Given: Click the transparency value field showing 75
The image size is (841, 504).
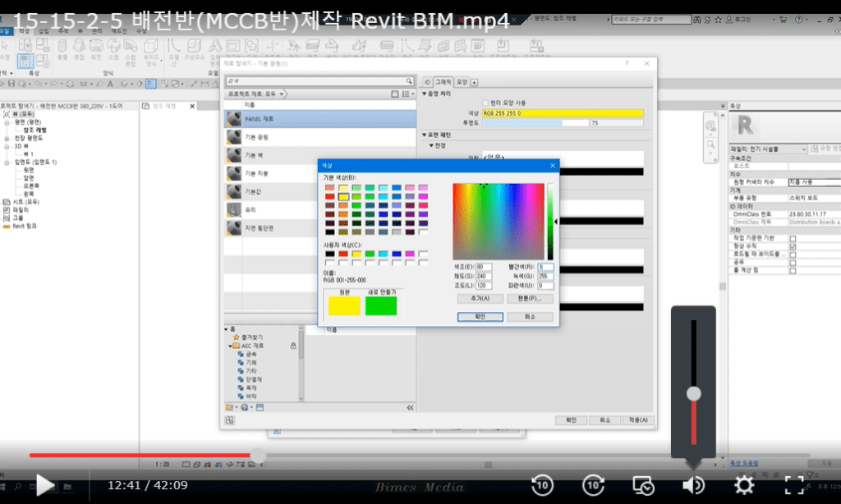Looking at the screenshot, I should tap(617, 123).
